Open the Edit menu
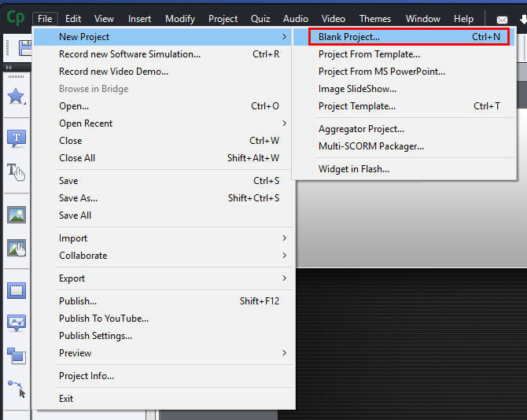527x420 pixels. [x=73, y=19]
